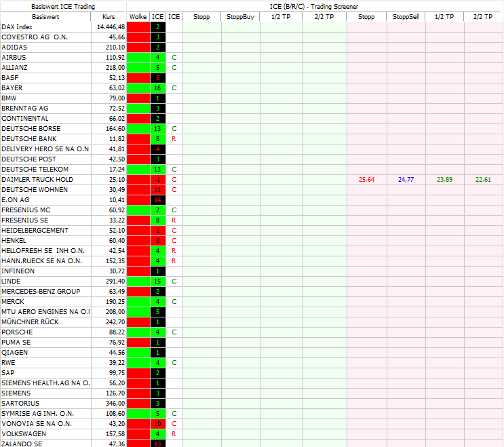Select the VOLKSWAGEN row name
Screen dimensions: 504x447
pyautogui.click(x=24, y=434)
